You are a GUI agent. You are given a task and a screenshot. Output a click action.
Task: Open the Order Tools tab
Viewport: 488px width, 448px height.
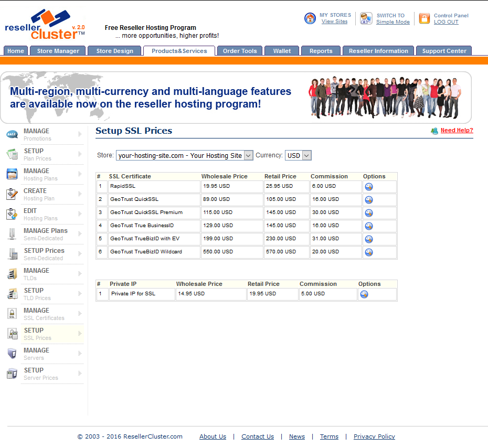point(240,51)
